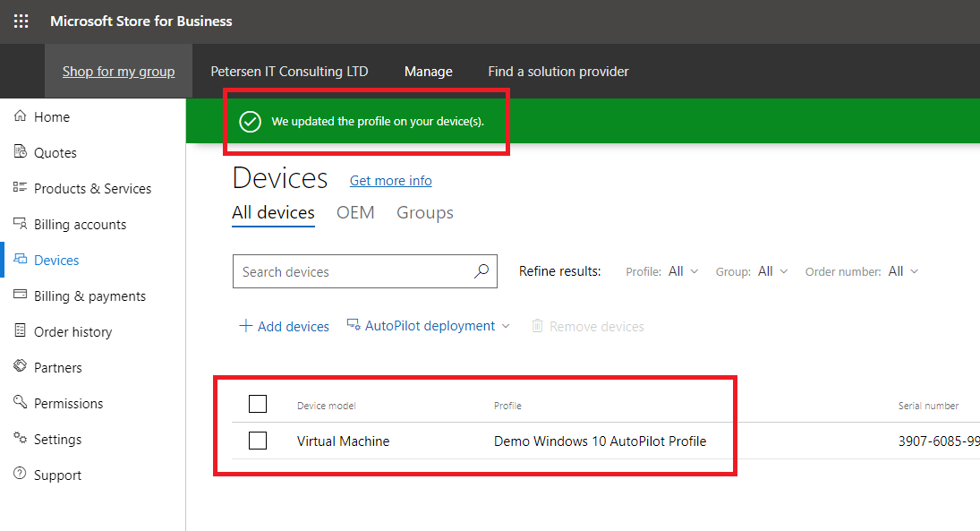Check the Virtual Machine row checkbox

click(x=258, y=441)
